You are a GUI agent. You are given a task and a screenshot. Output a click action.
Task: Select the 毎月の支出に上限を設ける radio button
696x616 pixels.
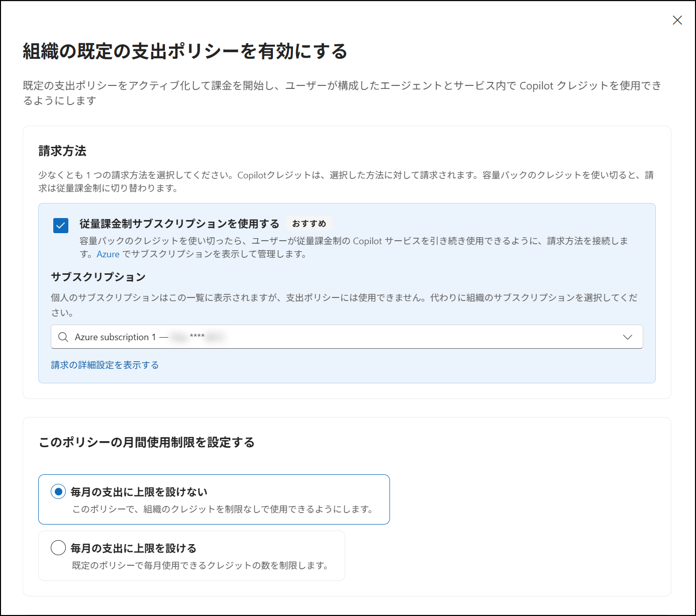(x=58, y=548)
